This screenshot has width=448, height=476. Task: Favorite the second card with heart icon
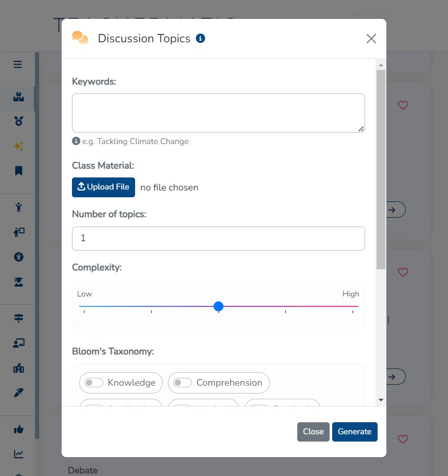(403, 272)
